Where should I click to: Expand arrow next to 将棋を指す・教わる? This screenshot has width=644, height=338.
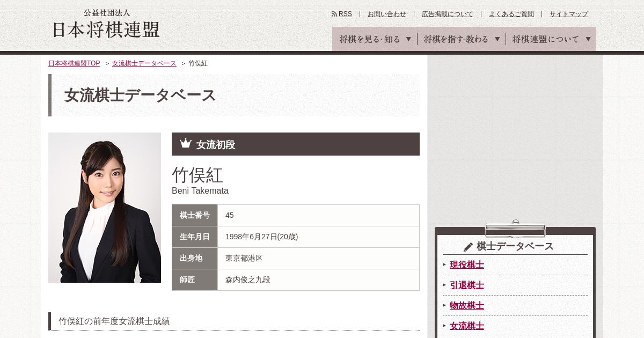(497, 39)
